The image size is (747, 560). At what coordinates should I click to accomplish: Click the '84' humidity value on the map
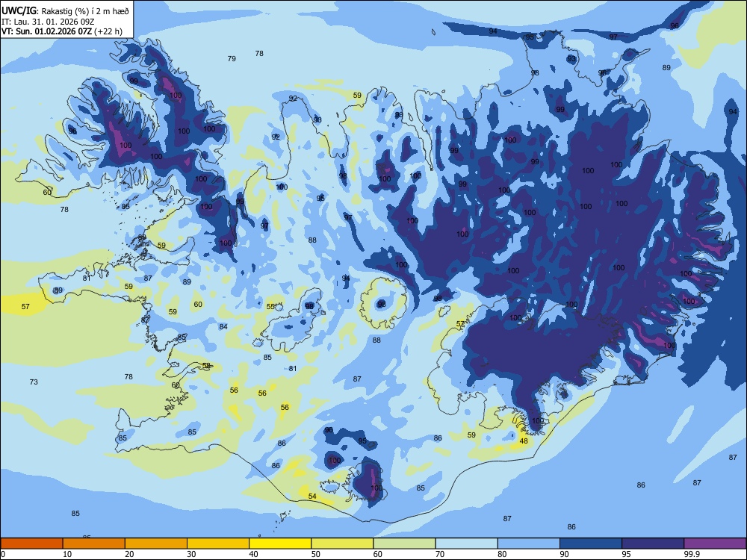(x=223, y=327)
